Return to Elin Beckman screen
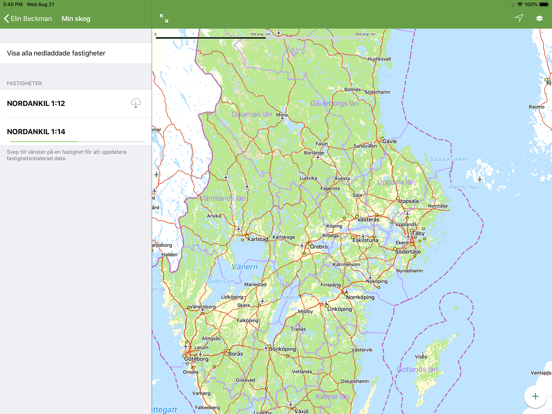The height and width of the screenshot is (414, 552). (28, 19)
